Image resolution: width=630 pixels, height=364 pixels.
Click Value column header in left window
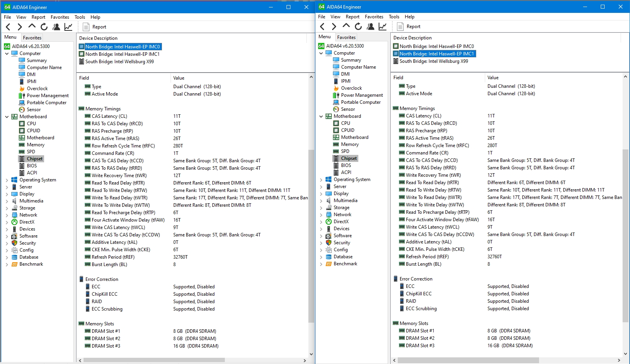[239, 78]
